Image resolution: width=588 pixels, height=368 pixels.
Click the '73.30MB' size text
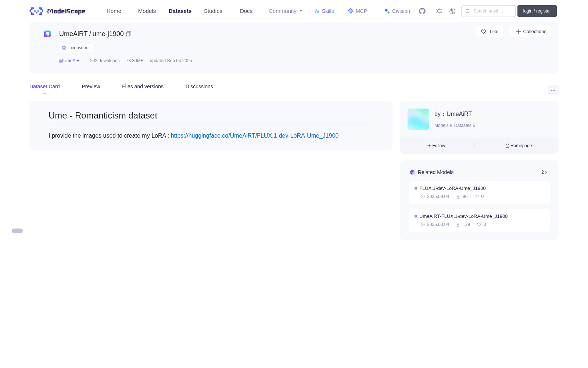point(135,61)
